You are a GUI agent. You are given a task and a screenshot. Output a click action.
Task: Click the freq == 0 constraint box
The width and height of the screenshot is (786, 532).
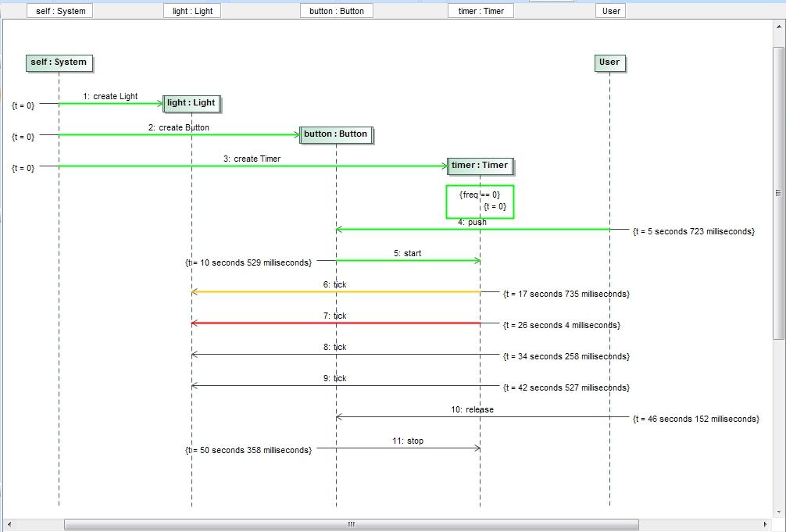point(480,202)
